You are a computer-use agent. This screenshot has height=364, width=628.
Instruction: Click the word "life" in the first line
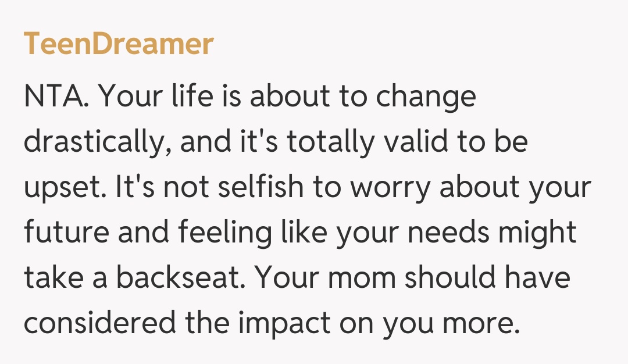(x=194, y=97)
